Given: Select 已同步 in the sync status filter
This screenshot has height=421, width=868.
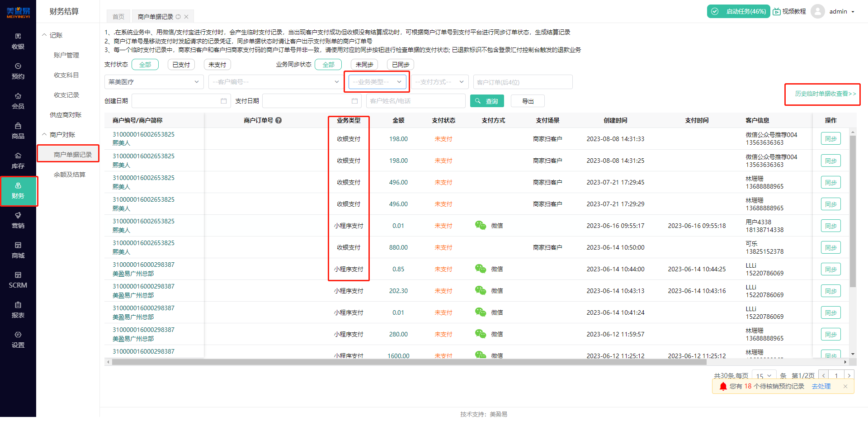Looking at the screenshot, I should (400, 64).
